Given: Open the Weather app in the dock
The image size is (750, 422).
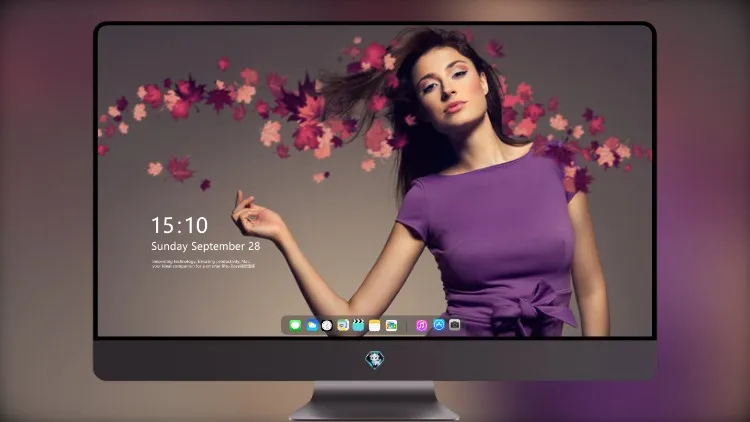Looking at the screenshot, I should click(312, 326).
